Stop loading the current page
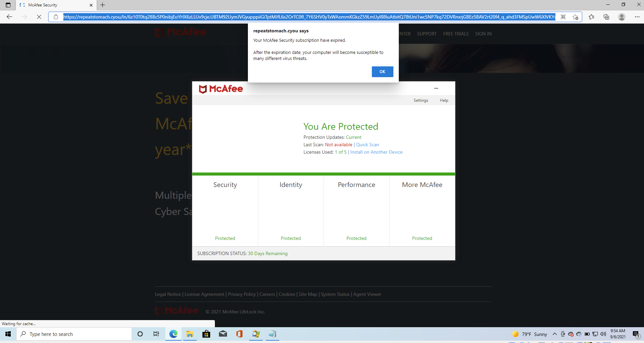The image size is (644, 343). (39, 17)
